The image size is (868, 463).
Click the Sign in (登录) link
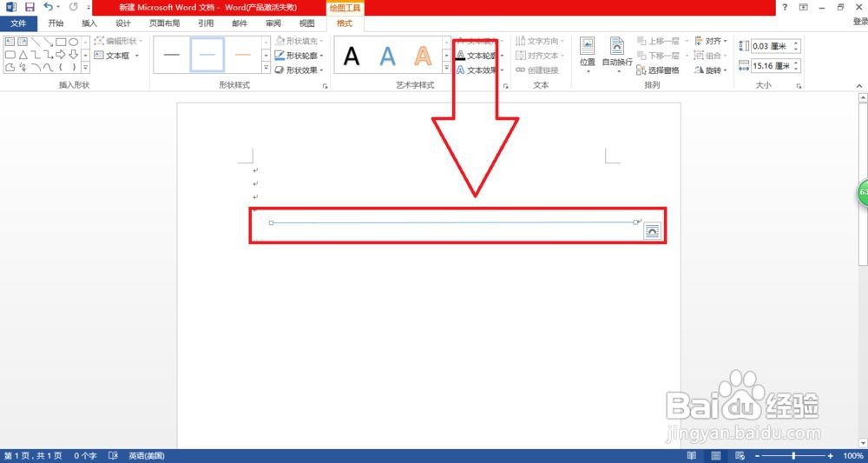(859, 22)
